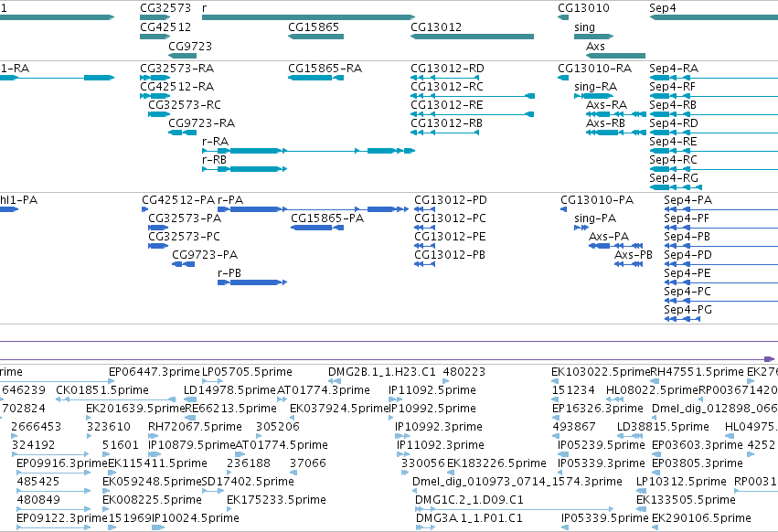
Task: Click protein CG32573-PA
Action: [185, 218]
